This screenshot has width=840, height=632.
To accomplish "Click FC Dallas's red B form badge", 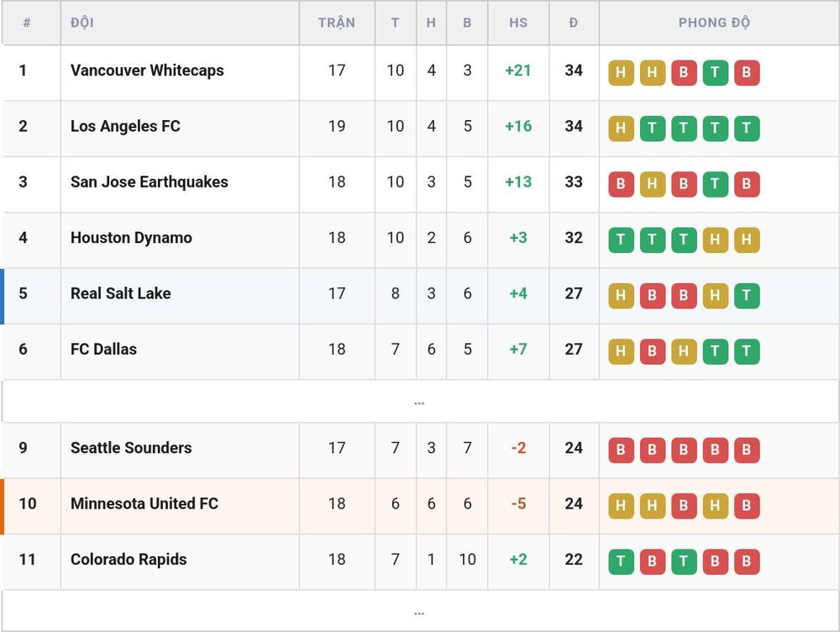I will coord(652,351).
